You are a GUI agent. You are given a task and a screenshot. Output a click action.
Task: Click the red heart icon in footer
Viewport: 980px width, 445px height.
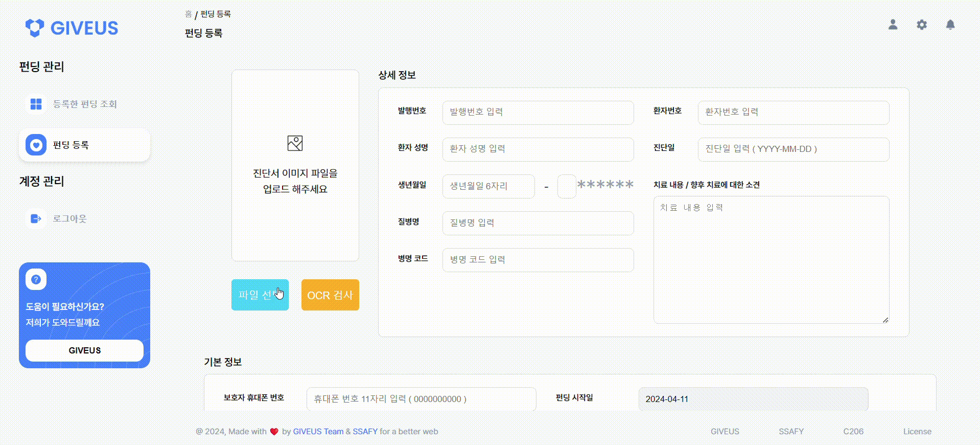pyautogui.click(x=274, y=432)
